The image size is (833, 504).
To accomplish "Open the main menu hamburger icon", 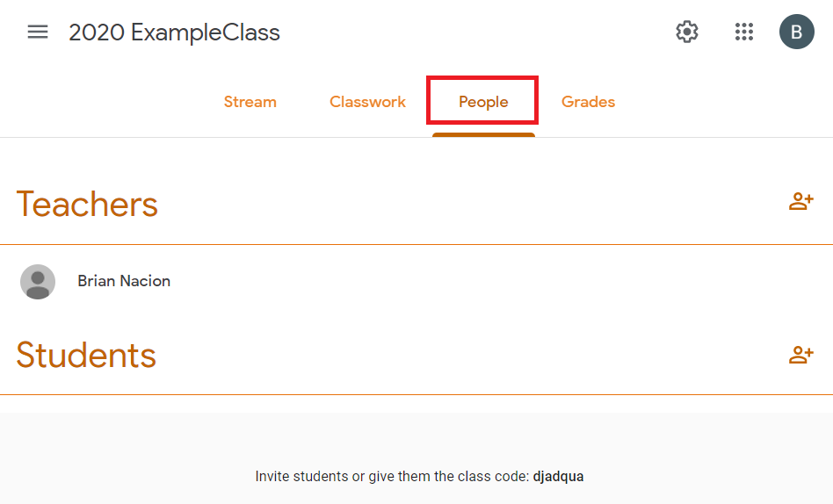I will point(38,32).
